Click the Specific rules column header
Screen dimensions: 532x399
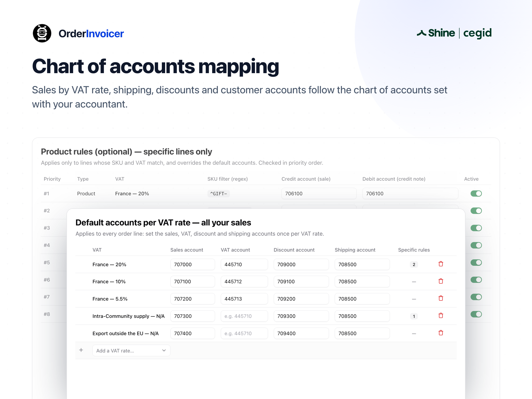pyautogui.click(x=414, y=250)
